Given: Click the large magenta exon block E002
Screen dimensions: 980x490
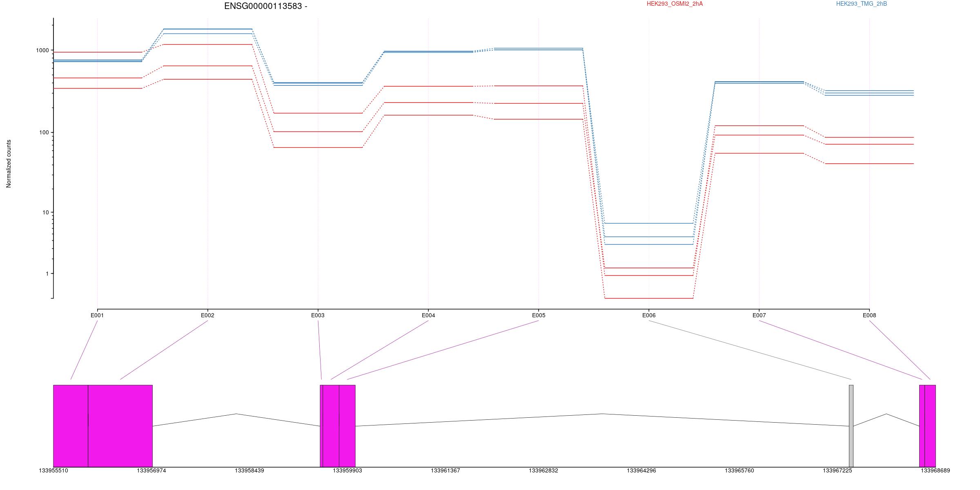Looking at the screenshot, I should point(120,426).
